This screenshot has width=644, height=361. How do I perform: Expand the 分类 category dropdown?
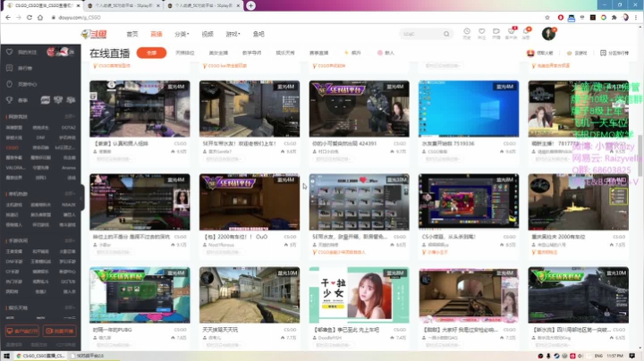point(182,34)
